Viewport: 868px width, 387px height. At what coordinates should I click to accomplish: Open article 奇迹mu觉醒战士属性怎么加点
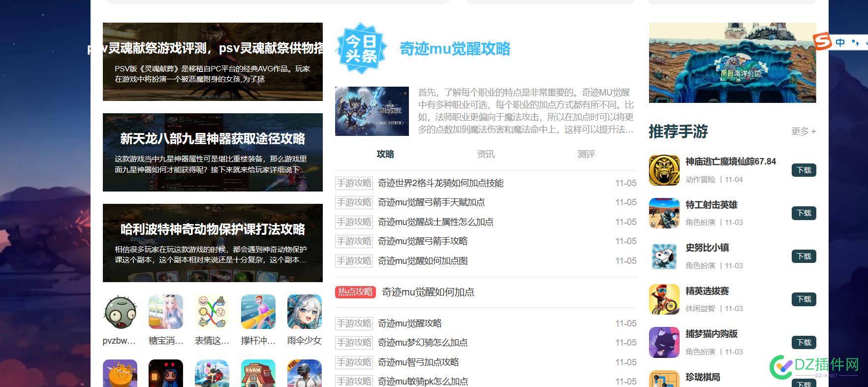(435, 222)
